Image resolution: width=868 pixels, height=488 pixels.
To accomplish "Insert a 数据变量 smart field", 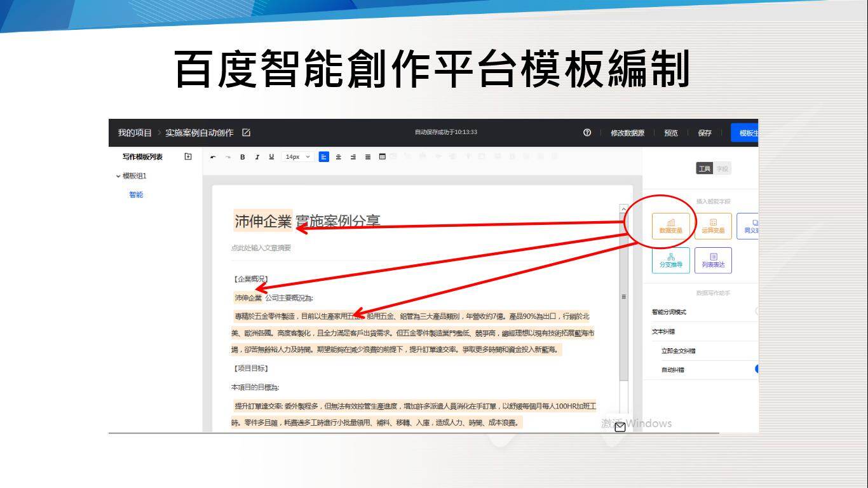I will (x=670, y=226).
